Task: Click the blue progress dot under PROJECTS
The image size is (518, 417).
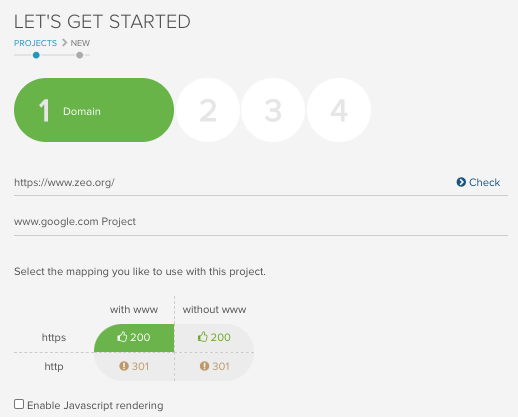Action: click(x=36, y=55)
